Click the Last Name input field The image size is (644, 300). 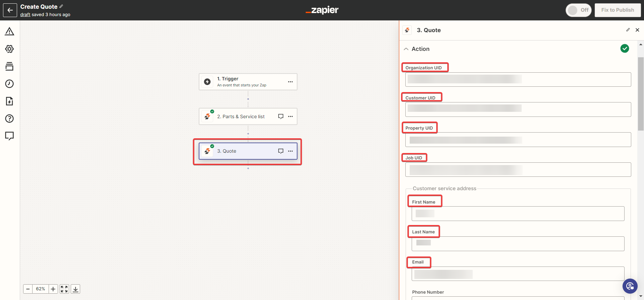[x=518, y=244]
